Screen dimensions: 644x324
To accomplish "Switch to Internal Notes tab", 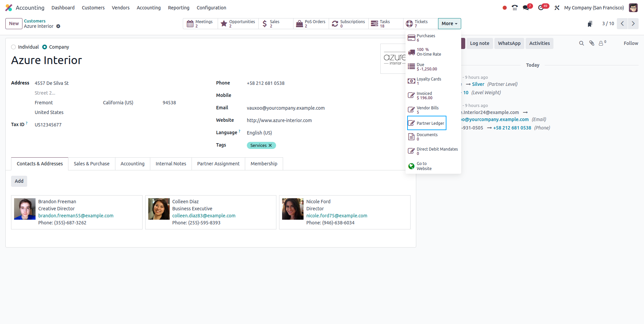I will point(171,164).
